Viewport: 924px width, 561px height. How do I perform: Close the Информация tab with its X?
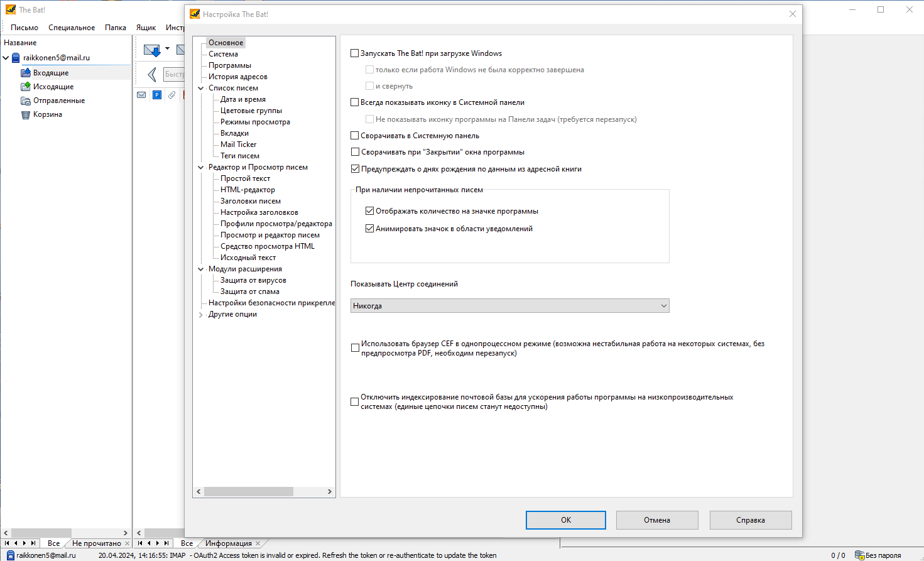[x=258, y=543]
